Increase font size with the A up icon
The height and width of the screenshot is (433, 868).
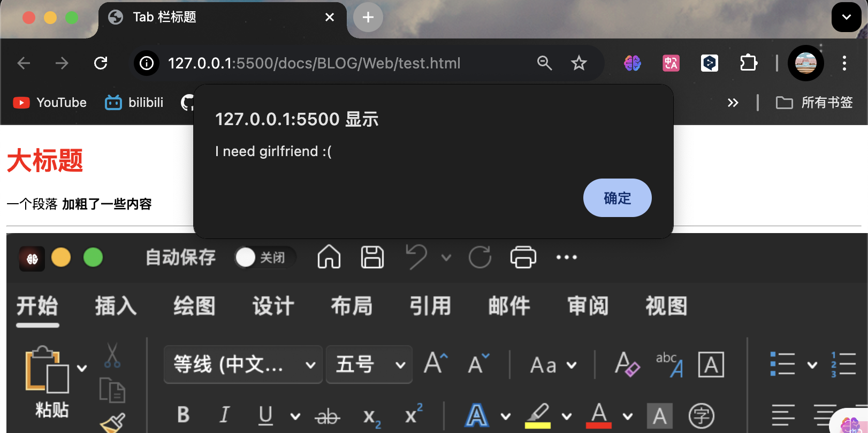coord(436,364)
